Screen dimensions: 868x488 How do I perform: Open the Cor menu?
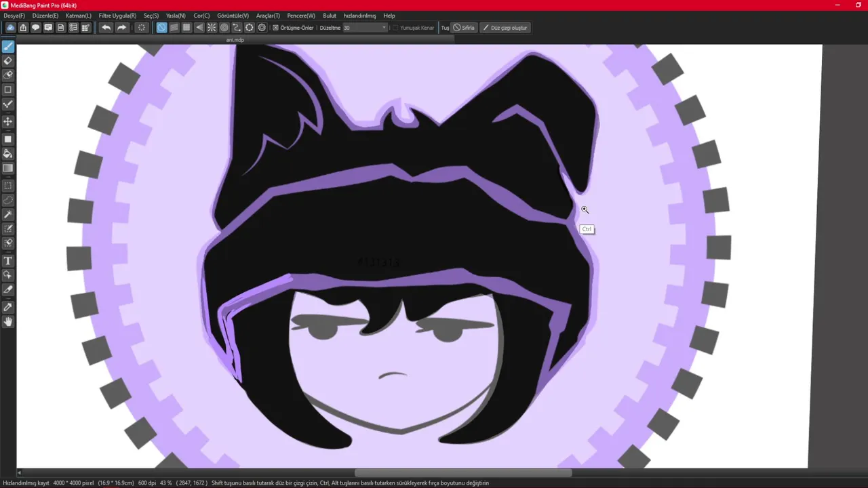coord(201,16)
